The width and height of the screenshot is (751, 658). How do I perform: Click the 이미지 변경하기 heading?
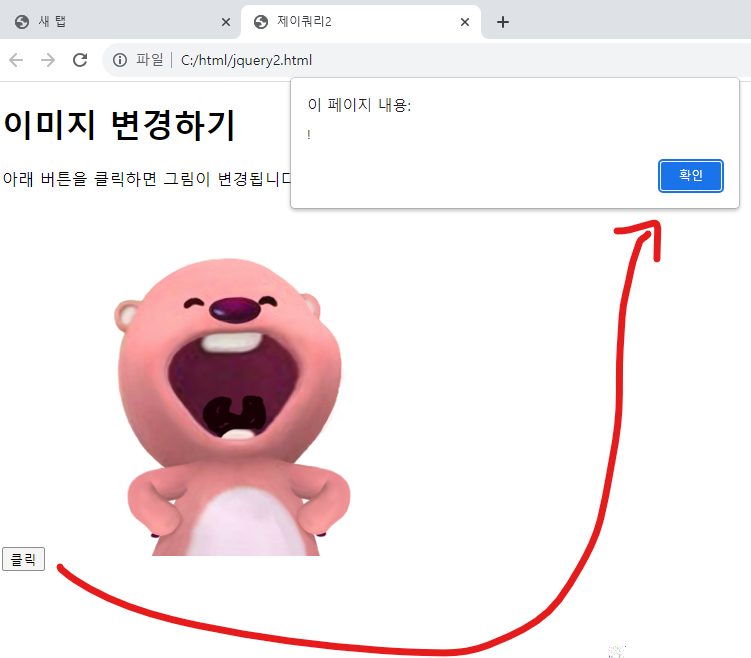(119, 125)
